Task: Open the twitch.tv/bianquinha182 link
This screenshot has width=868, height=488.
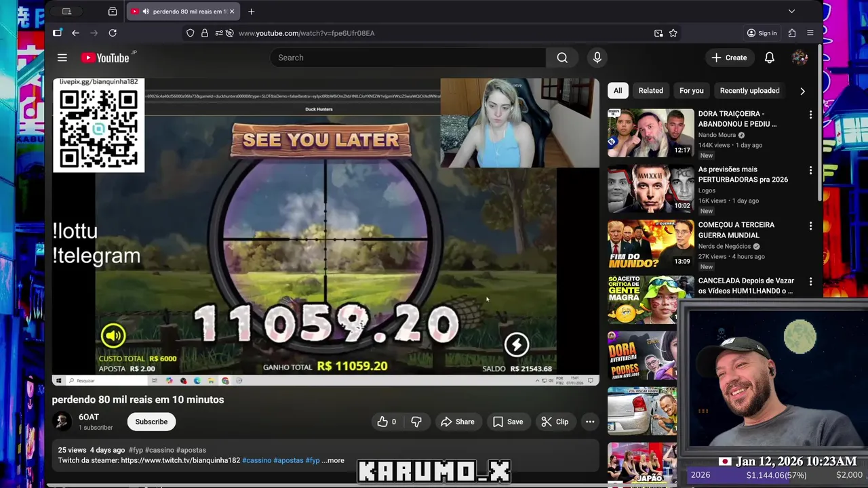Action: click(180, 460)
